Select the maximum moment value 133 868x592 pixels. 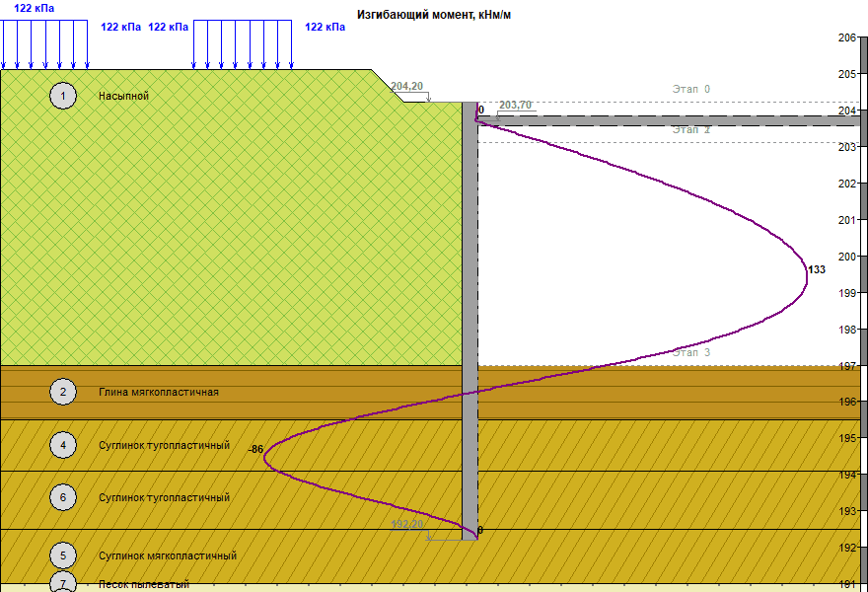coord(817,269)
